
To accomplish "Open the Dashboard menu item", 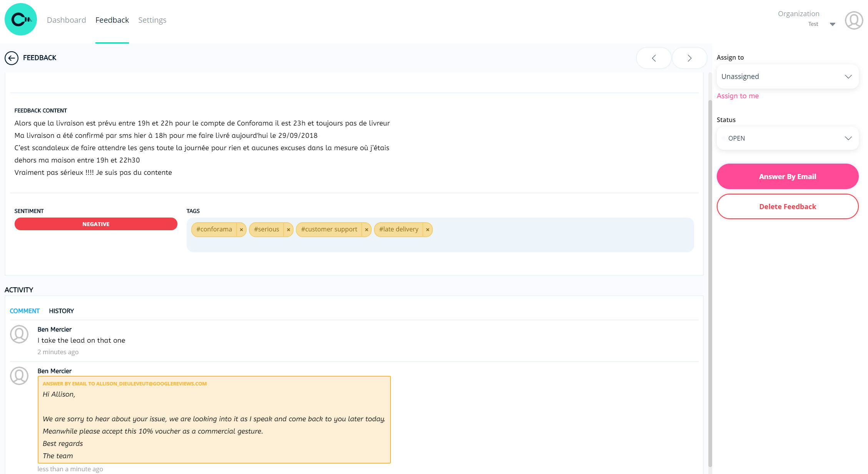I will point(66,20).
